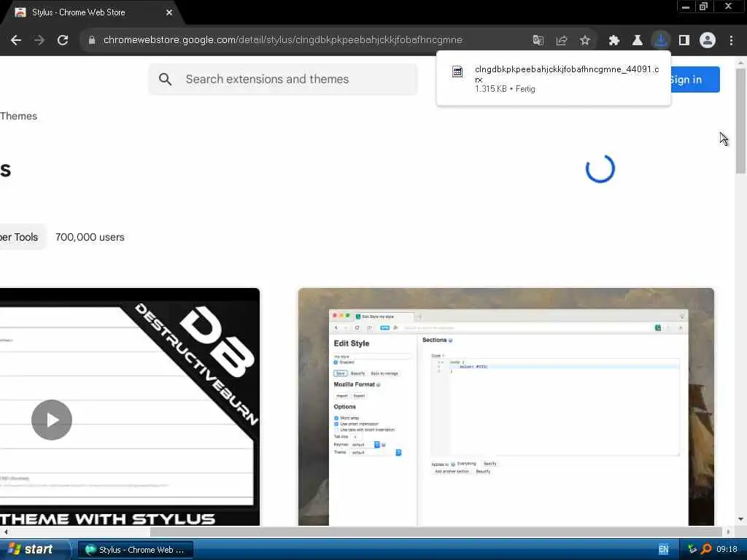Close the Stylus Chrome Web Store tab

point(169,12)
